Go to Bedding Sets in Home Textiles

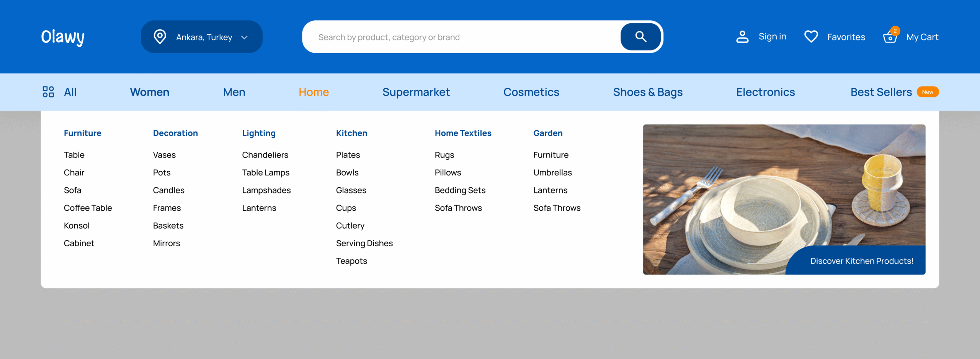click(x=460, y=190)
